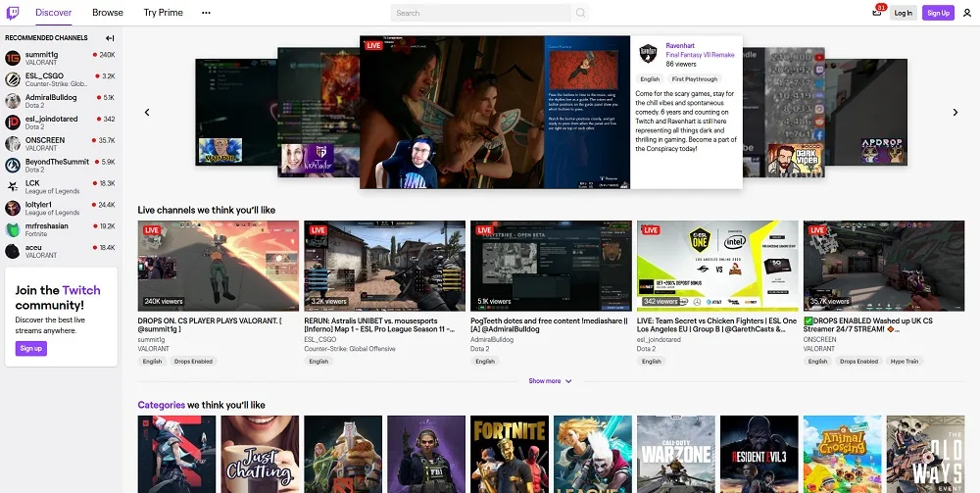Click Drops Enabled tag under summit1g stream

pyautogui.click(x=193, y=361)
